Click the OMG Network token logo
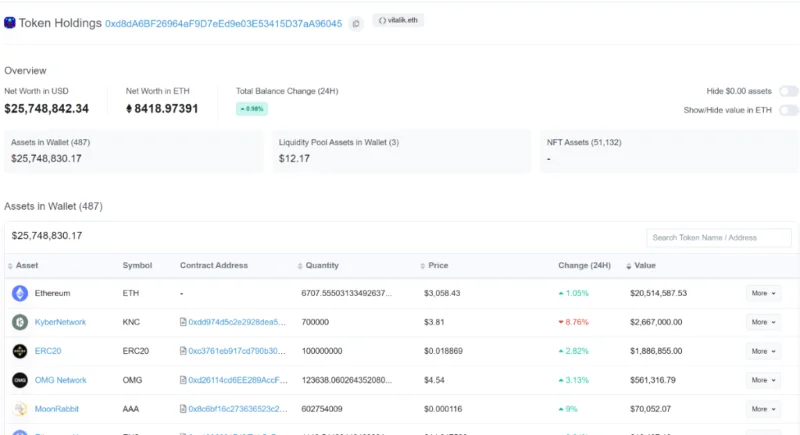 (20, 380)
